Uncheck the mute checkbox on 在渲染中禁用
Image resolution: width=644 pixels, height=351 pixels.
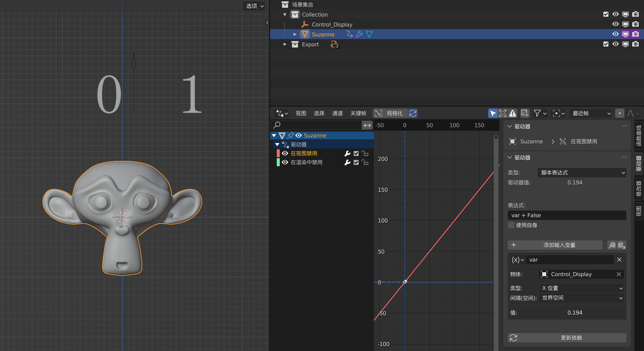point(356,162)
